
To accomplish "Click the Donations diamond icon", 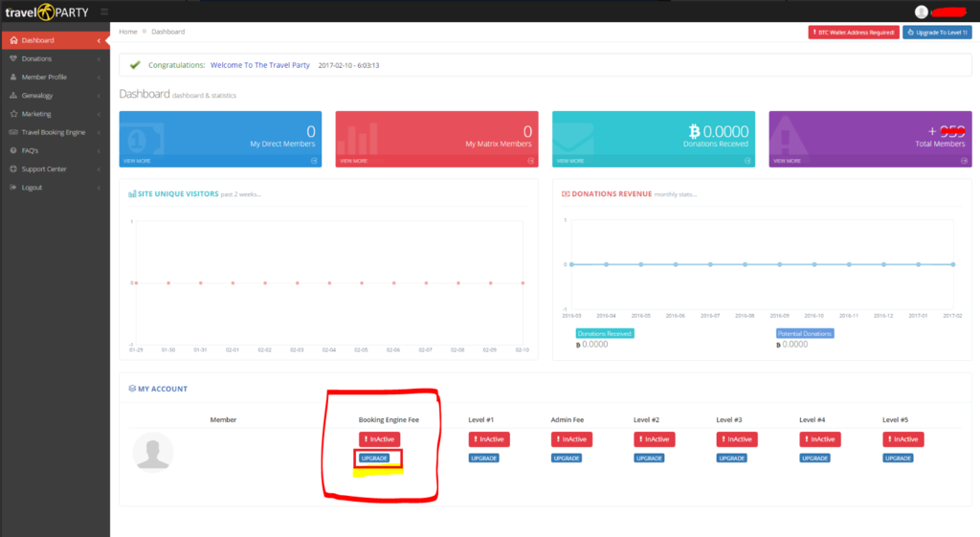I will click(13, 58).
